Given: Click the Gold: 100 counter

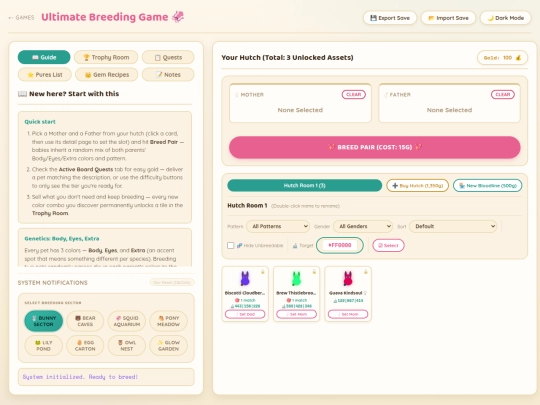Looking at the screenshot, I should (x=502, y=58).
